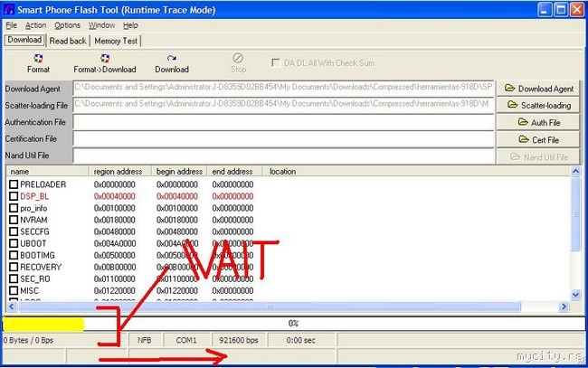Click the 0 Bytes / 0 Bps status

click(28, 340)
